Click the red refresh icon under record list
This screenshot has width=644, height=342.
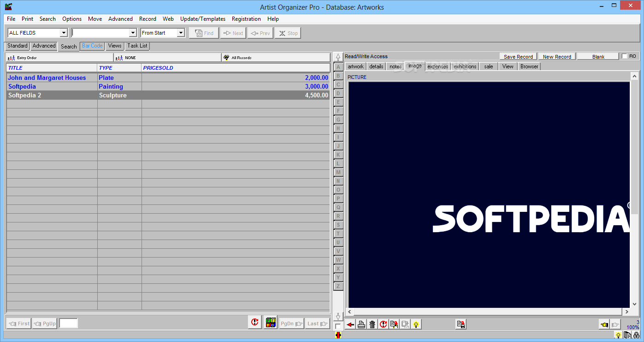(x=254, y=323)
